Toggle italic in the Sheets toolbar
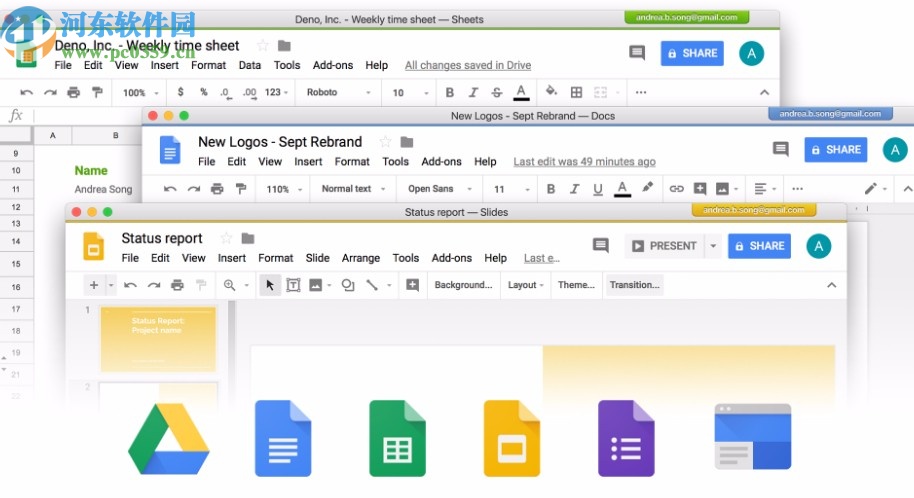This screenshot has height=498, width=914. [x=473, y=92]
